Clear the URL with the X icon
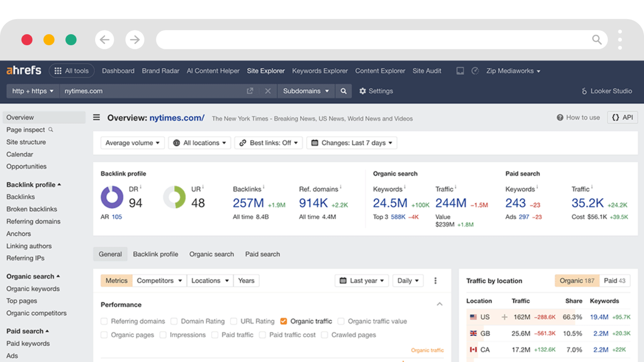The height and width of the screenshot is (362, 644). [x=268, y=91]
